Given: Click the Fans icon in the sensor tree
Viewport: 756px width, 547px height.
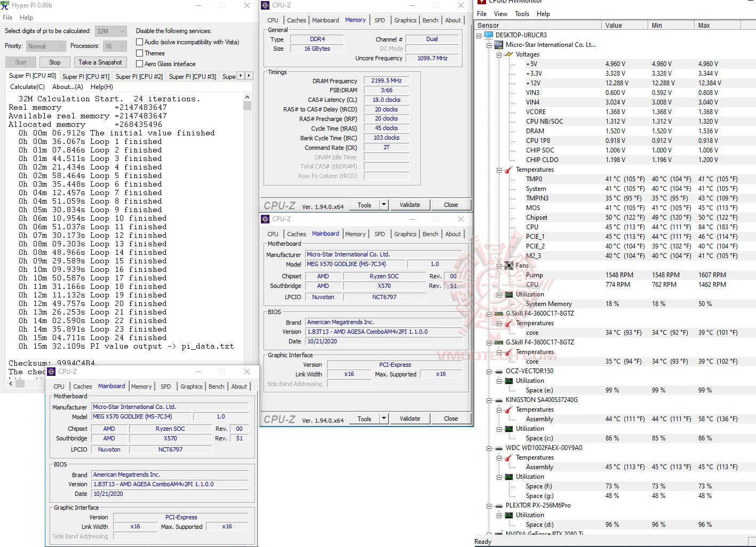Looking at the screenshot, I should click(508, 266).
